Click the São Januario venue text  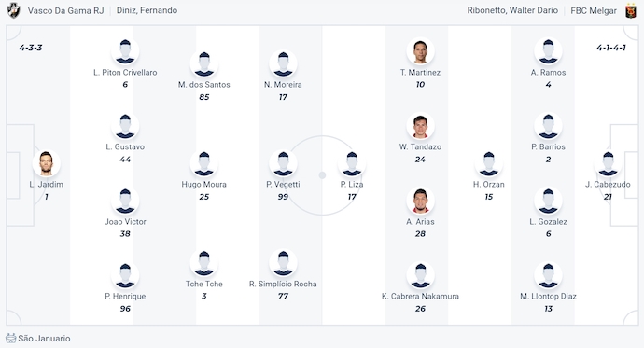click(44, 338)
